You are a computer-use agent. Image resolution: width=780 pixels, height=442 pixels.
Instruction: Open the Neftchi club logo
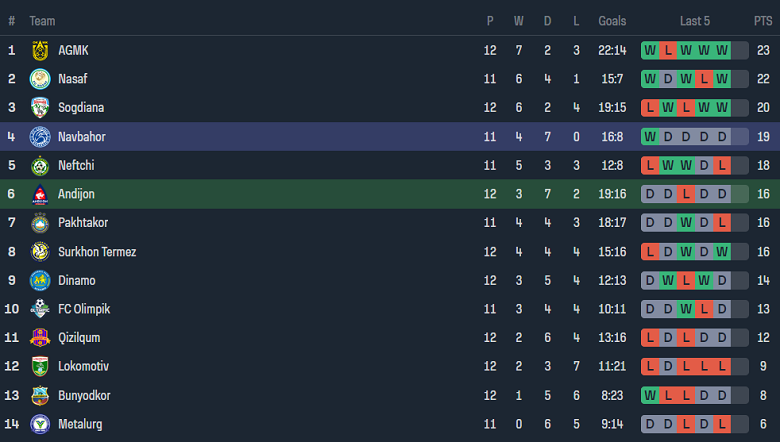(40, 165)
